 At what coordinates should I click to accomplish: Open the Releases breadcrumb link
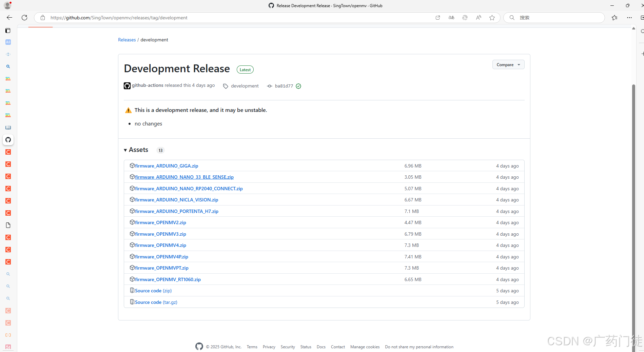127,40
